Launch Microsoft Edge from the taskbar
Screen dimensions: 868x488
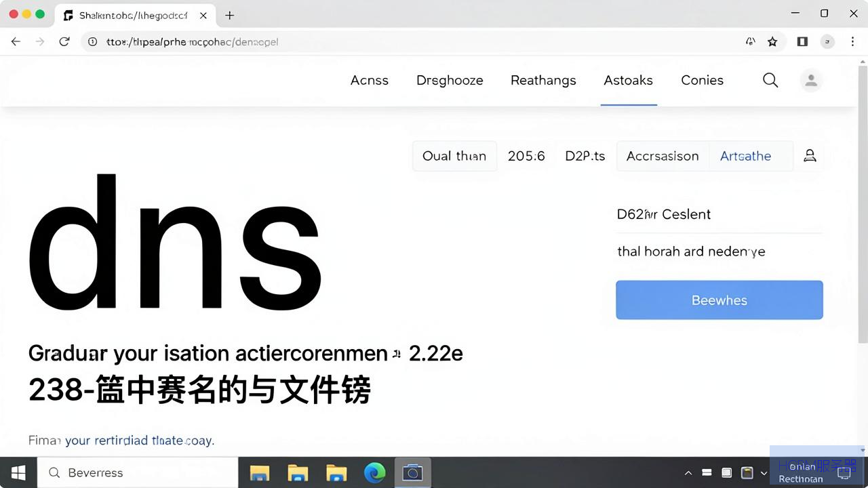click(x=374, y=472)
